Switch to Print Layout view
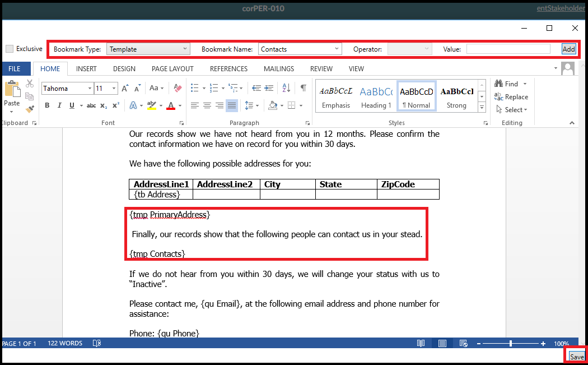Image resolution: width=588 pixels, height=365 pixels. (442, 343)
